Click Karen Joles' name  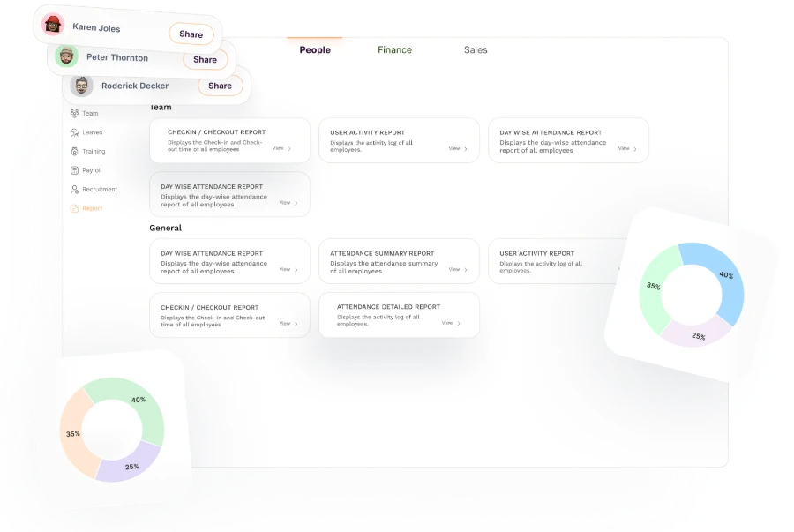[x=96, y=28]
